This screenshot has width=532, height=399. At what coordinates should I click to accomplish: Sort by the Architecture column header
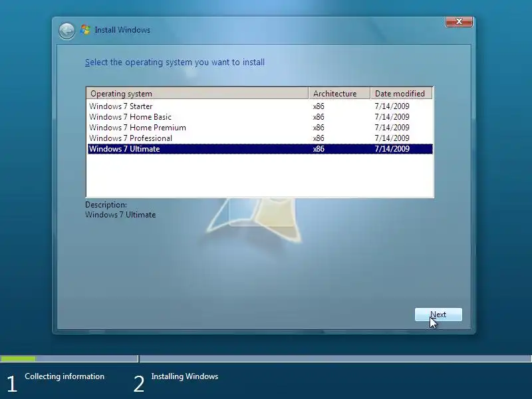coord(339,93)
